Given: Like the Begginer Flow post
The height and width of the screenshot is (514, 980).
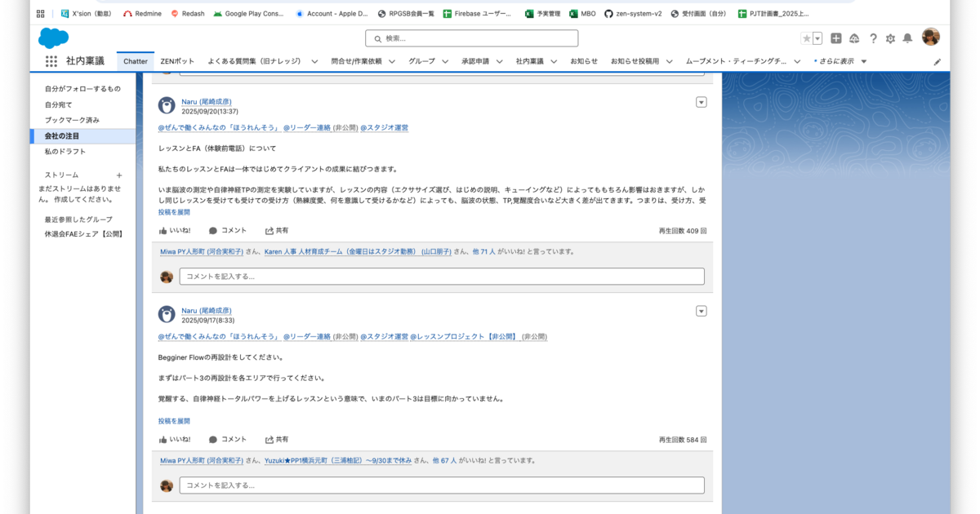Looking at the screenshot, I should pos(174,440).
